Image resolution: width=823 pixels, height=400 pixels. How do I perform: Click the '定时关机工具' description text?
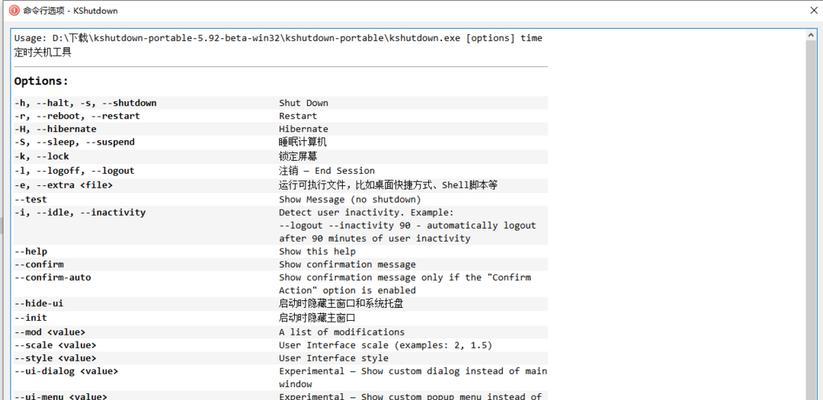click(x=43, y=52)
